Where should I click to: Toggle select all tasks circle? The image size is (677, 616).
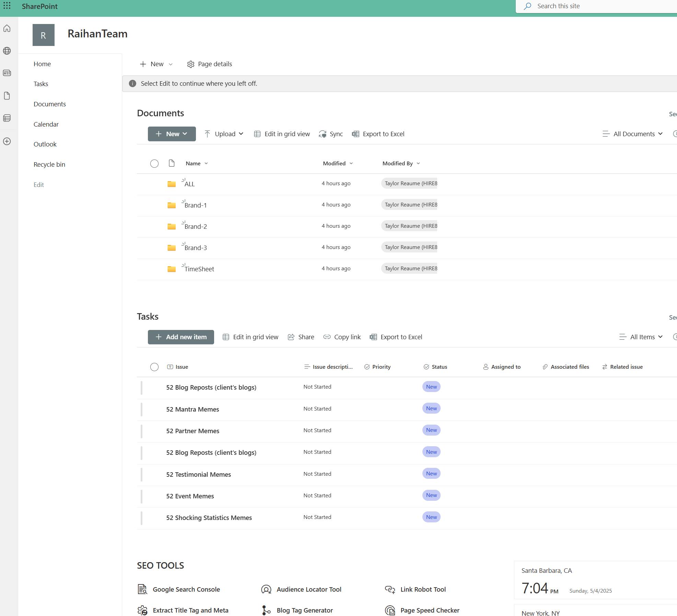(154, 367)
